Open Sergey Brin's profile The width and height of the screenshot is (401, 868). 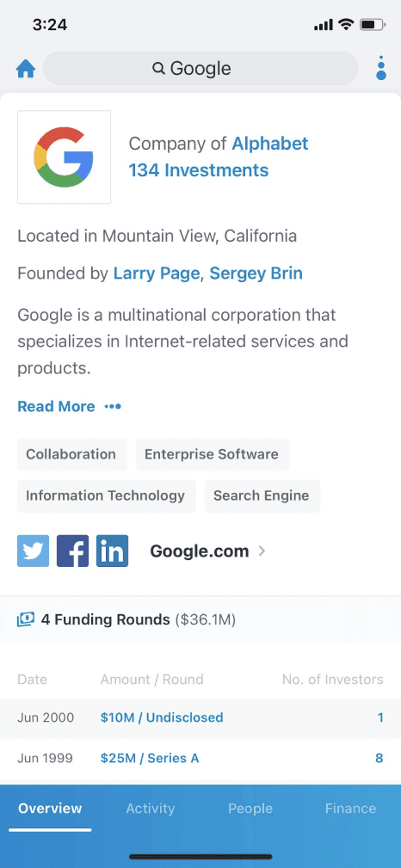tap(256, 274)
